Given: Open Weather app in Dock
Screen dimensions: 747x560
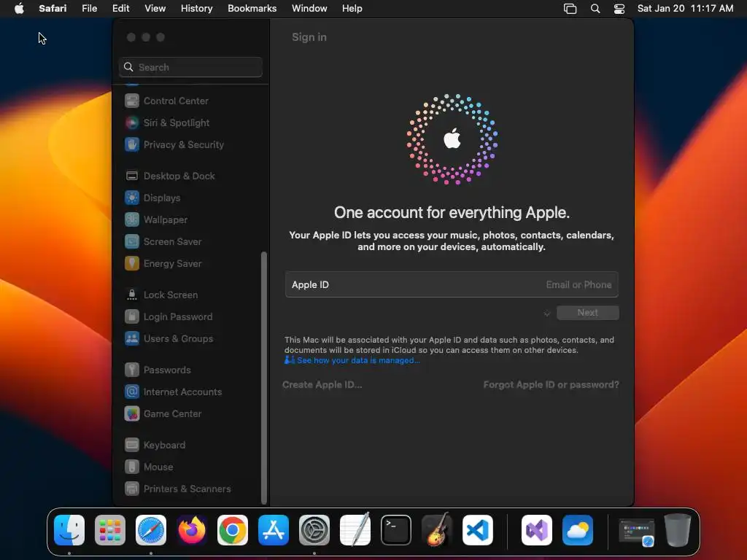Looking at the screenshot, I should 578,530.
